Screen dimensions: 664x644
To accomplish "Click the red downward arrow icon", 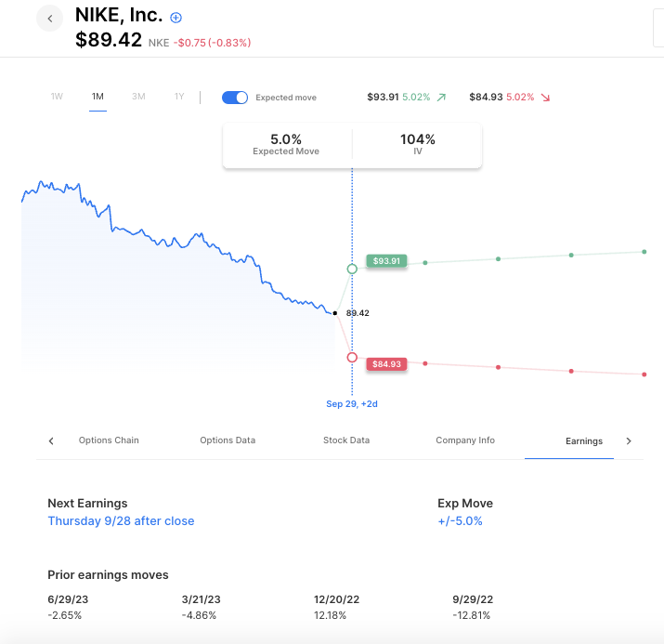I will pyautogui.click(x=544, y=97).
